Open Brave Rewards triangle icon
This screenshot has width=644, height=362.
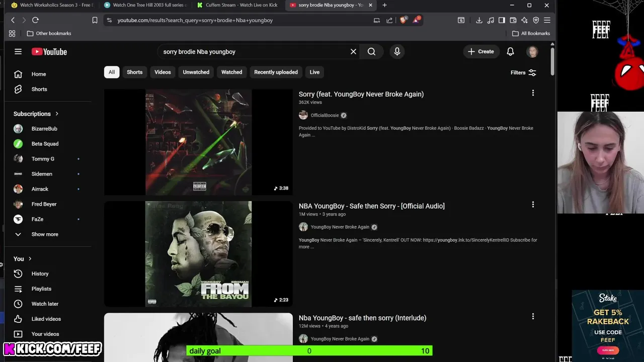tap(416, 20)
